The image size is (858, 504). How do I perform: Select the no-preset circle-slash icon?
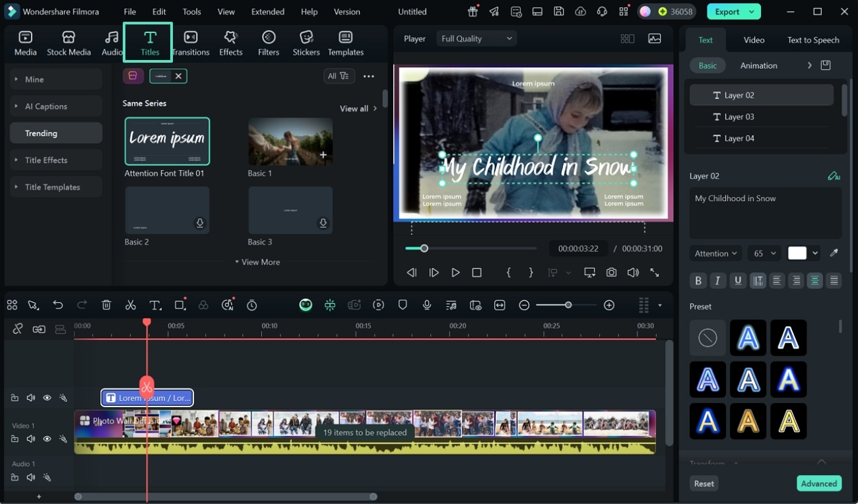708,338
